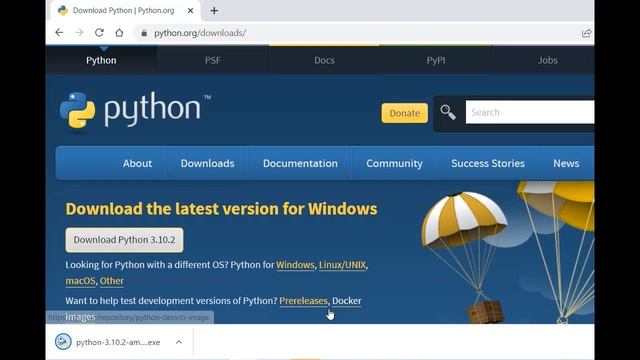Open the Success Stories menu item
Viewport: 640px width, 360px height.
[x=488, y=163]
